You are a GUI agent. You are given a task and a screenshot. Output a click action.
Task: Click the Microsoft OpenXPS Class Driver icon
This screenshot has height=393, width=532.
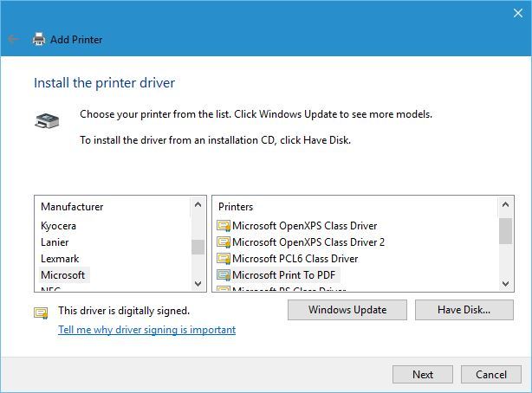tap(224, 226)
